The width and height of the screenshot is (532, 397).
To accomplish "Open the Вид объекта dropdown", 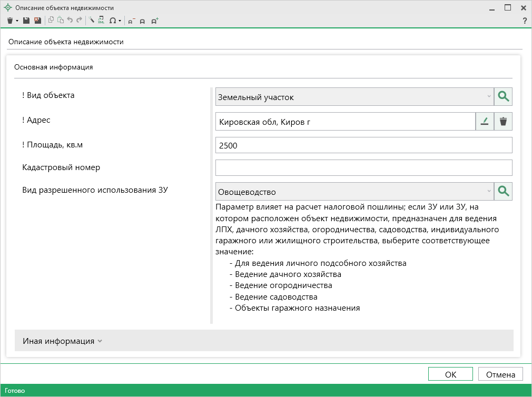I will tap(354, 97).
